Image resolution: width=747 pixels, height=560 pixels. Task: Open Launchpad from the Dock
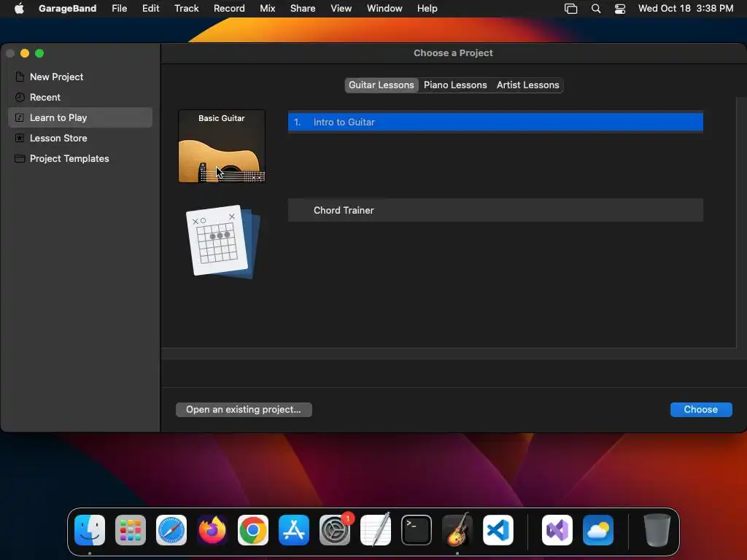131,530
